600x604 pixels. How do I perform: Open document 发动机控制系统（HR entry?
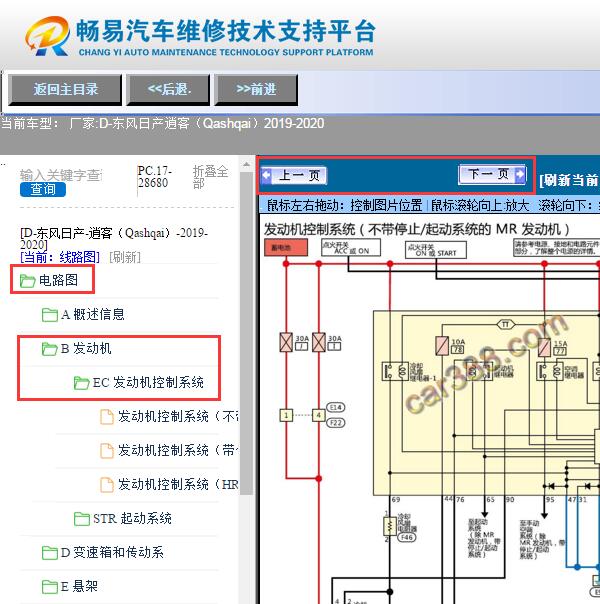[x=178, y=484]
